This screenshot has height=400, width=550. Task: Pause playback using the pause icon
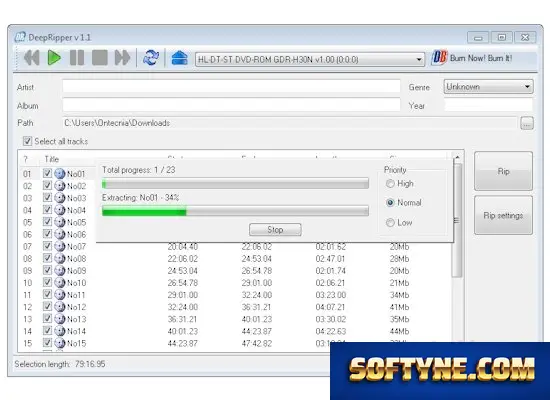[x=77, y=58]
